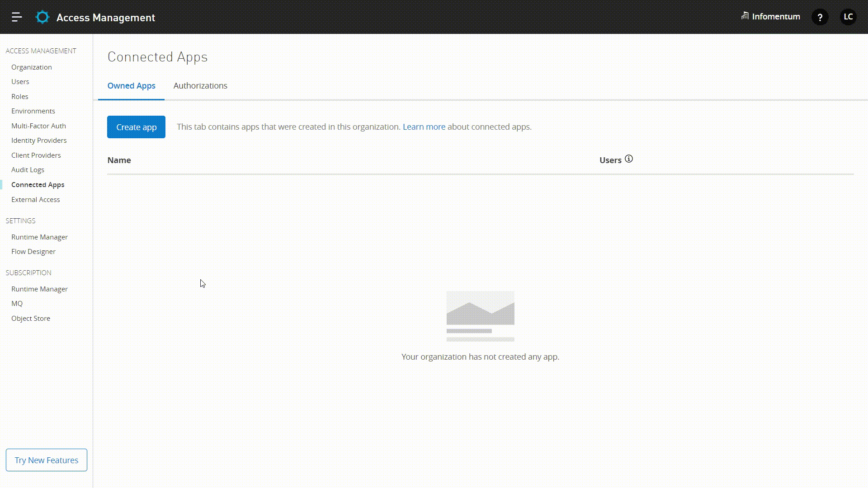
Task: Go to Flow Designer settings
Action: 33,251
